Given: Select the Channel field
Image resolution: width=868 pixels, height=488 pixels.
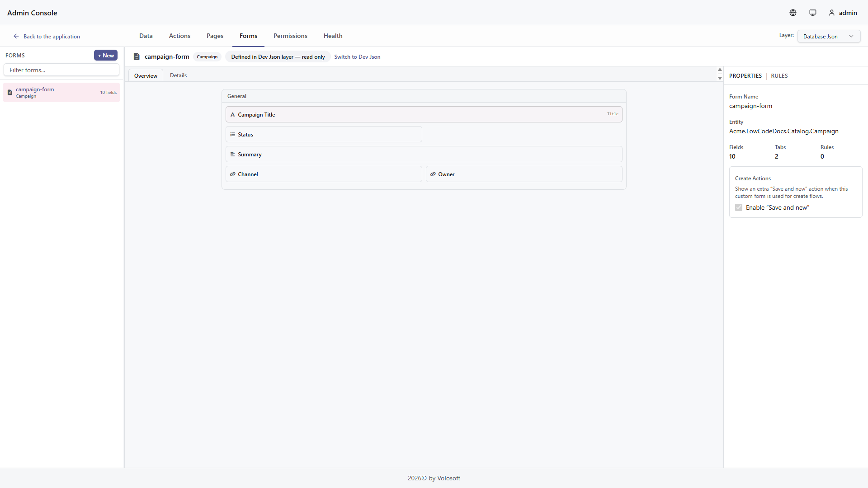Looking at the screenshot, I should [x=324, y=174].
